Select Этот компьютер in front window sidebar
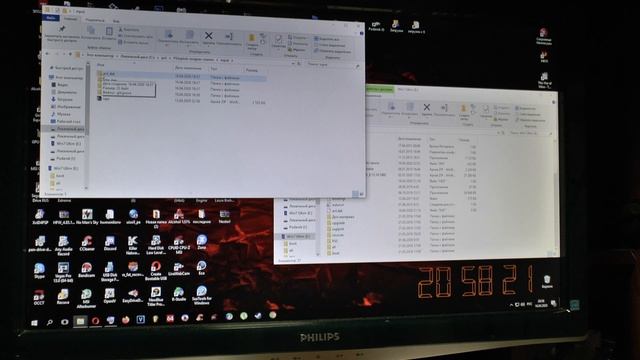Image resolution: width=640 pixels, height=360 pixels. [x=66, y=77]
